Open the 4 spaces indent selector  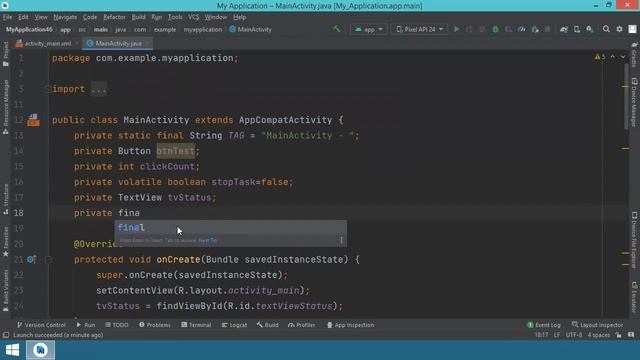(598, 335)
